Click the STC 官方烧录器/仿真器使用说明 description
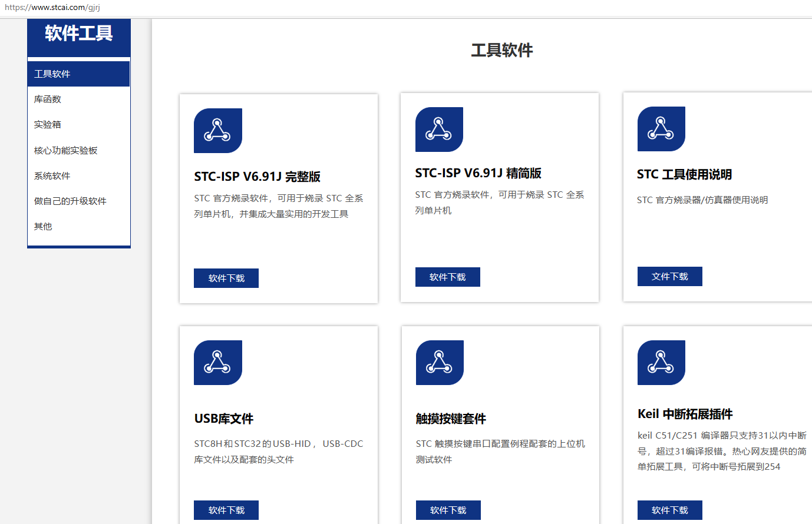This screenshot has width=812, height=524. point(702,200)
